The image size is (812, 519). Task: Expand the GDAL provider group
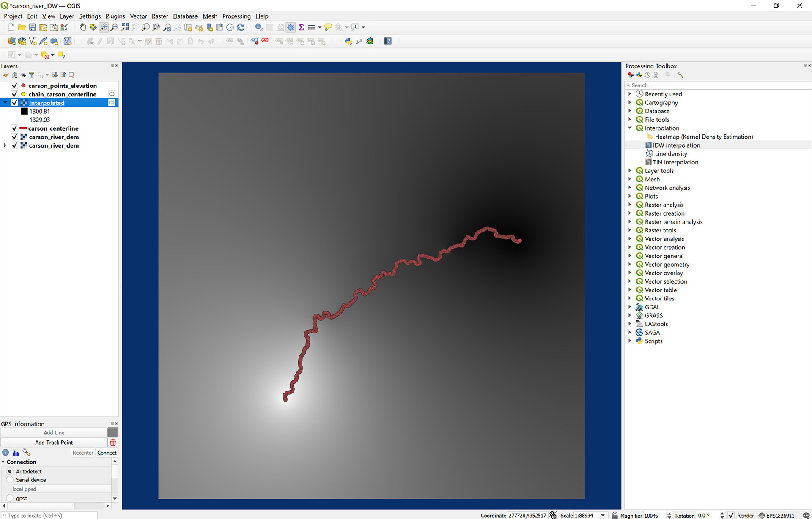click(630, 307)
